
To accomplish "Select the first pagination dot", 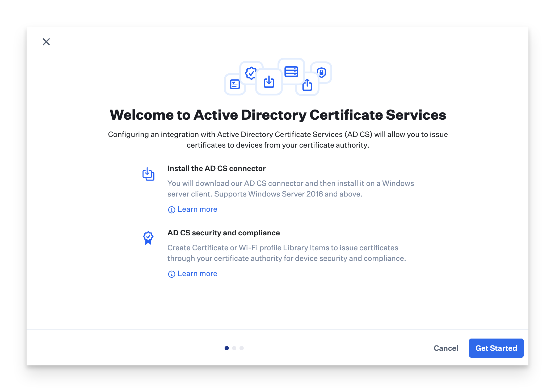I will point(227,348).
